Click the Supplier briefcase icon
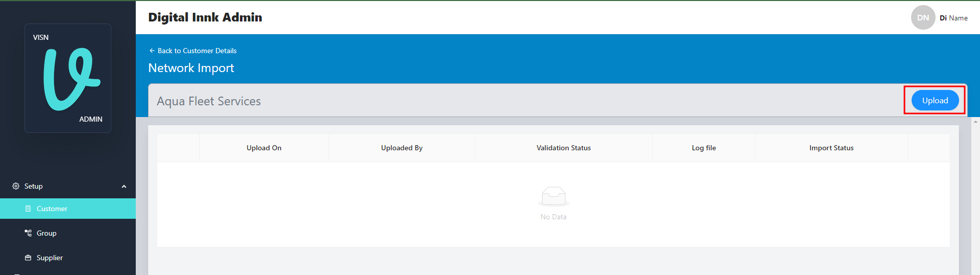This screenshot has height=275, width=980. (28, 258)
